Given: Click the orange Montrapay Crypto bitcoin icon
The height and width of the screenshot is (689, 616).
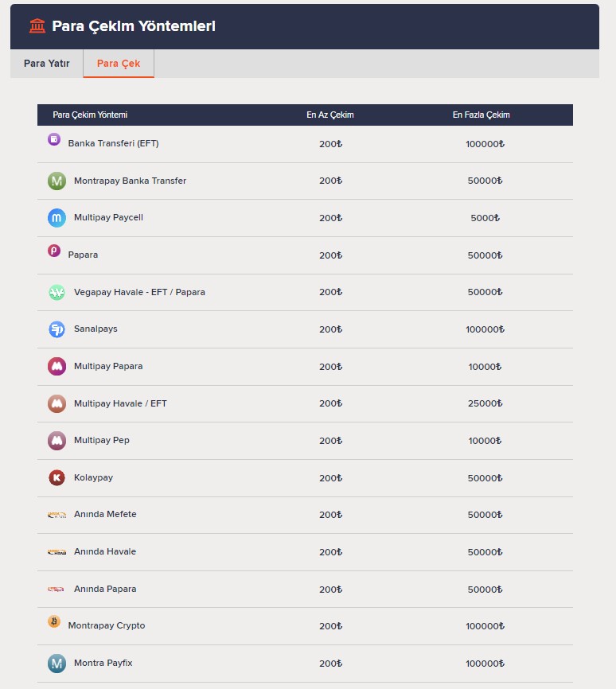Looking at the screenshot, I should 54,621.
